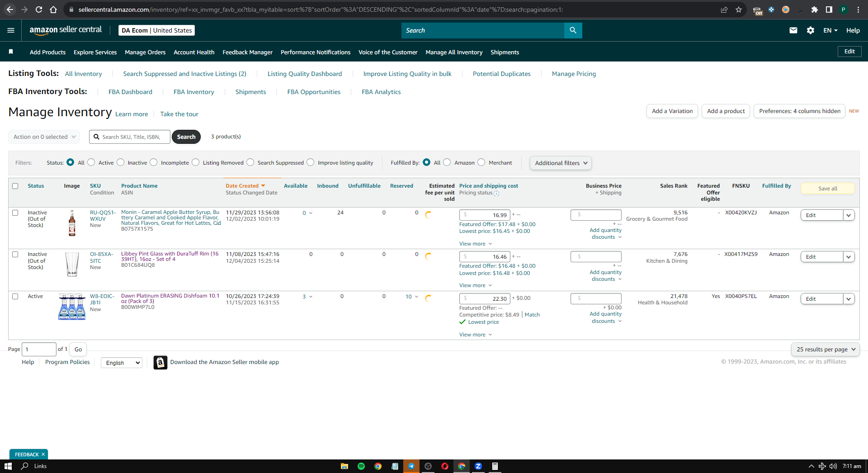Choose the Search Suppressed status filter
Image resolution: width=868 pixels, height=473 pixels.
(250, 162)
